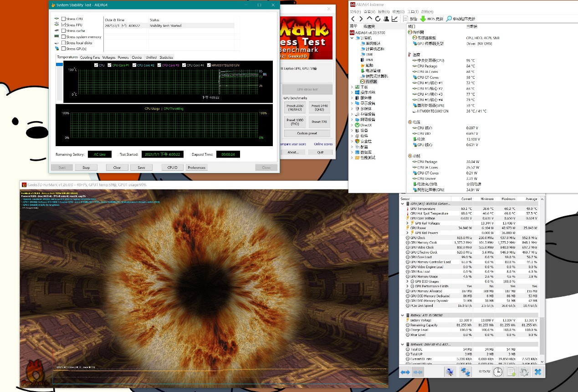Expand the GPU Rail Voltages row
578x392 pixels.
click(407, 223)
